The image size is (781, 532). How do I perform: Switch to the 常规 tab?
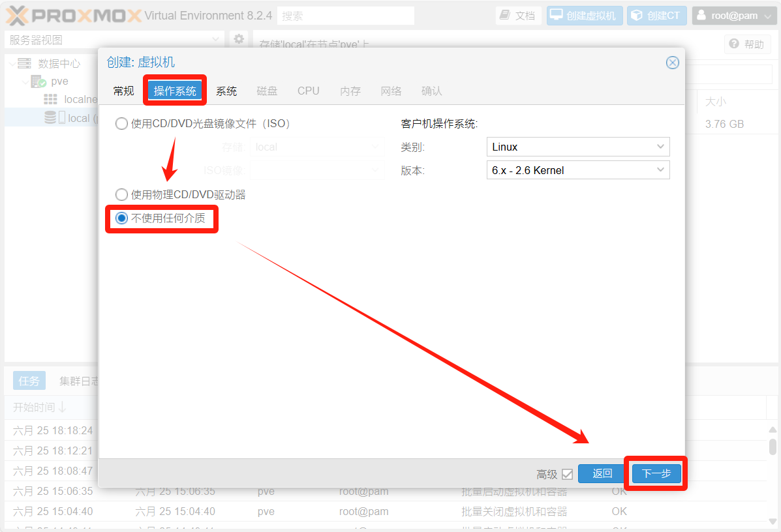coord(123,91)
